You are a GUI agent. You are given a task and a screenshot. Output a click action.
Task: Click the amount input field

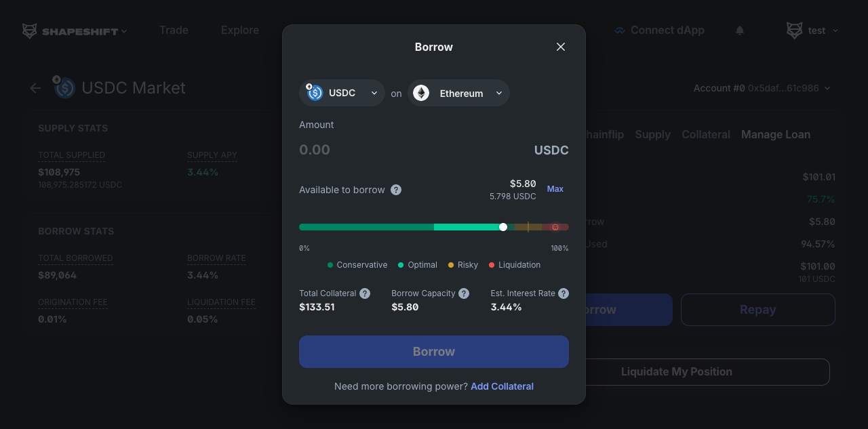coord(353,149)
